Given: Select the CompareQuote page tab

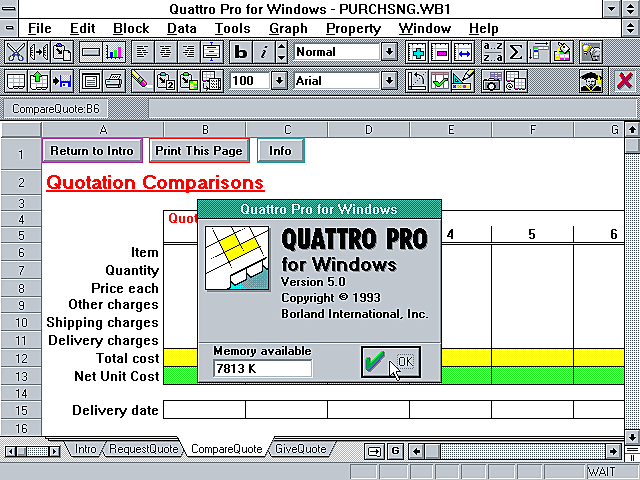Looking at the screenshot, I should coord(227,449).
